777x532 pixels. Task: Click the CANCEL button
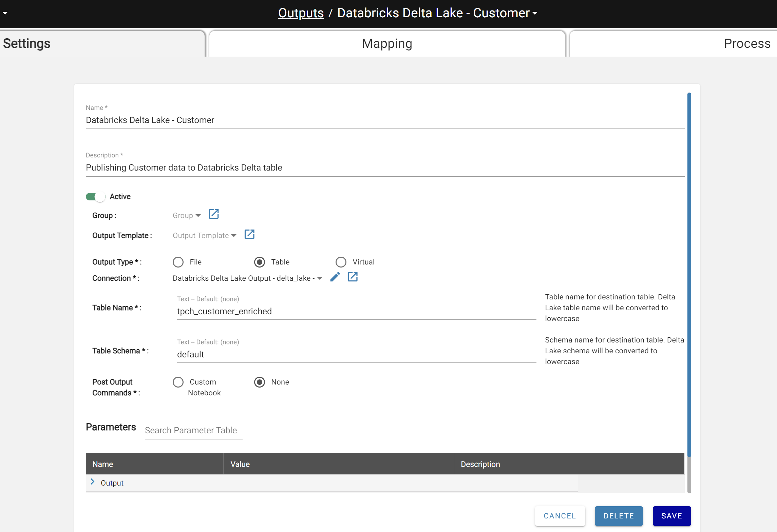click(560, 516)
